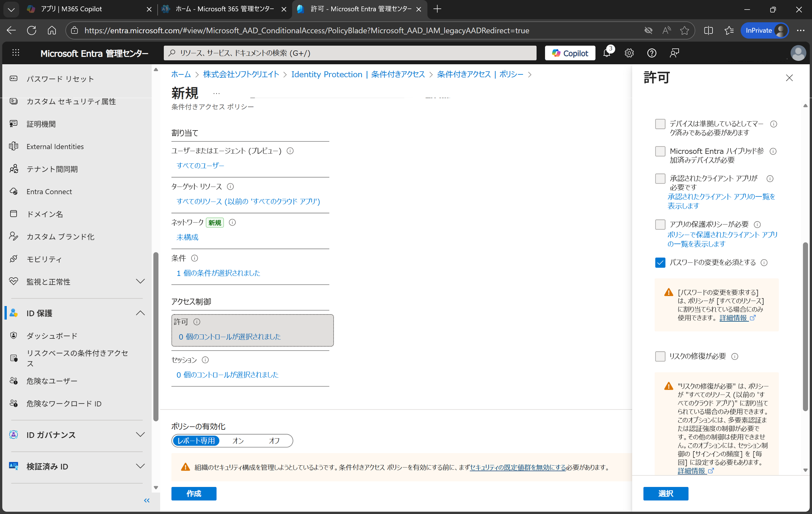Open the help icon in top bar
This screenshot has width=812, height=514.
click(651, 53)
